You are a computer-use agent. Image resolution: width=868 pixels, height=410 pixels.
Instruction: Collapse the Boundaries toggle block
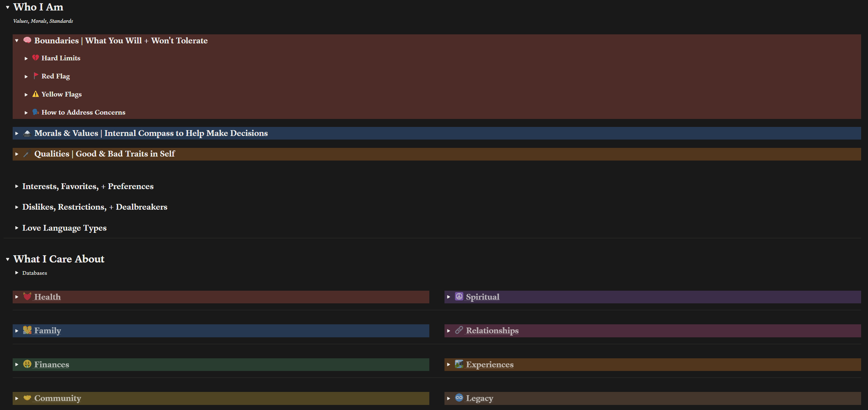point(17,40)
